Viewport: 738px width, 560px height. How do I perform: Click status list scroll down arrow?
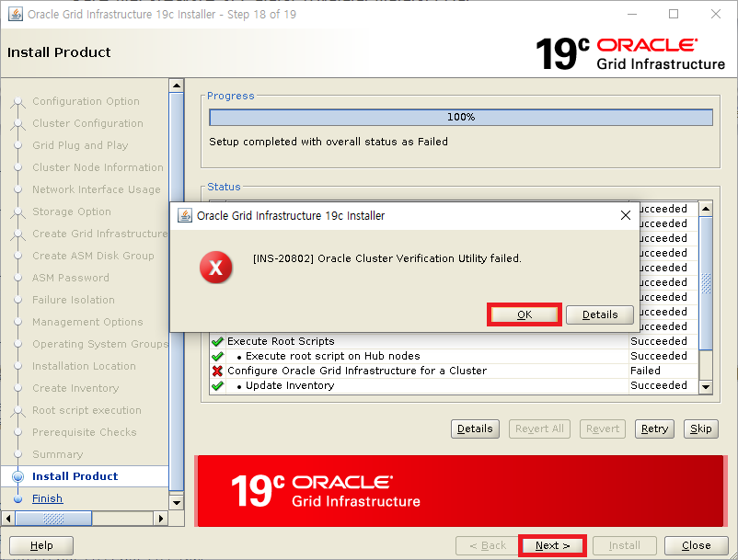pos(706,387)
